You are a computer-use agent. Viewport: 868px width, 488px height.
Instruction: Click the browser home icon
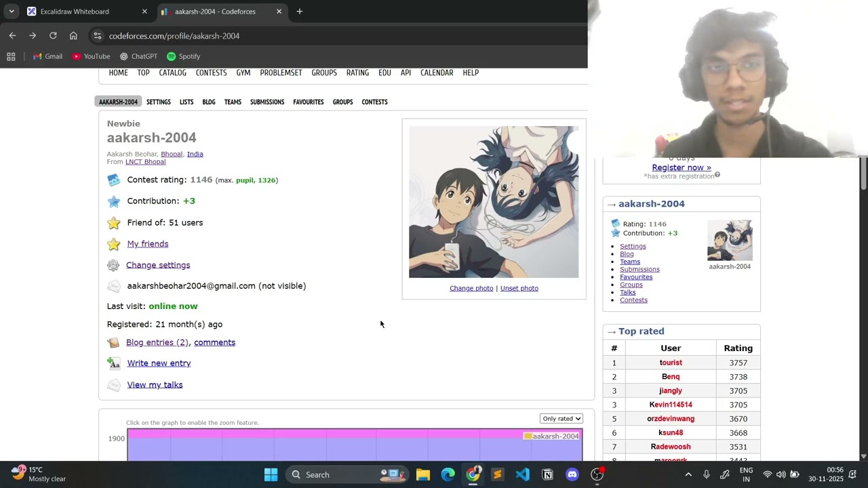73,36
